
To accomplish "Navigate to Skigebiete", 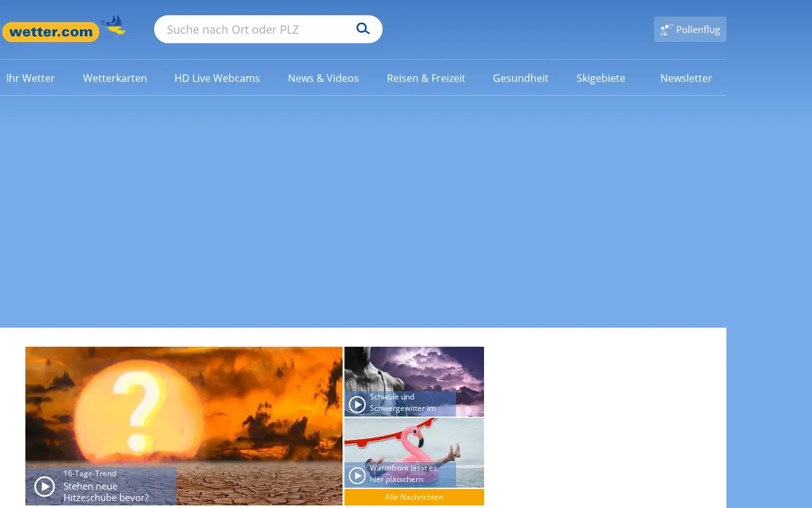I will (x=601, y=78).
